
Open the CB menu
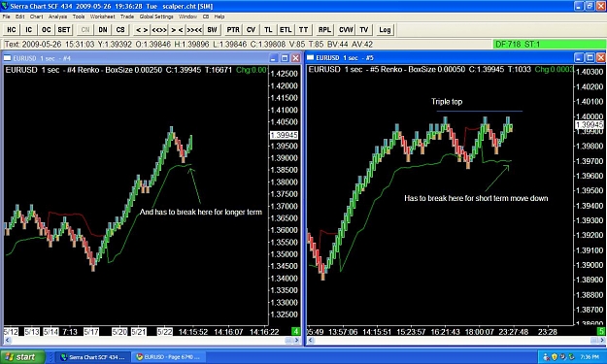[206, 17]
